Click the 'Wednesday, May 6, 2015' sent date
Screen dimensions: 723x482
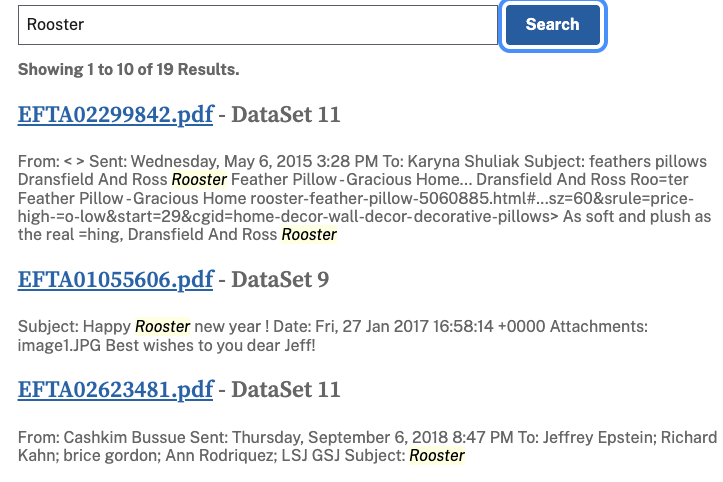pyautogui.click(x=218, y=162)
